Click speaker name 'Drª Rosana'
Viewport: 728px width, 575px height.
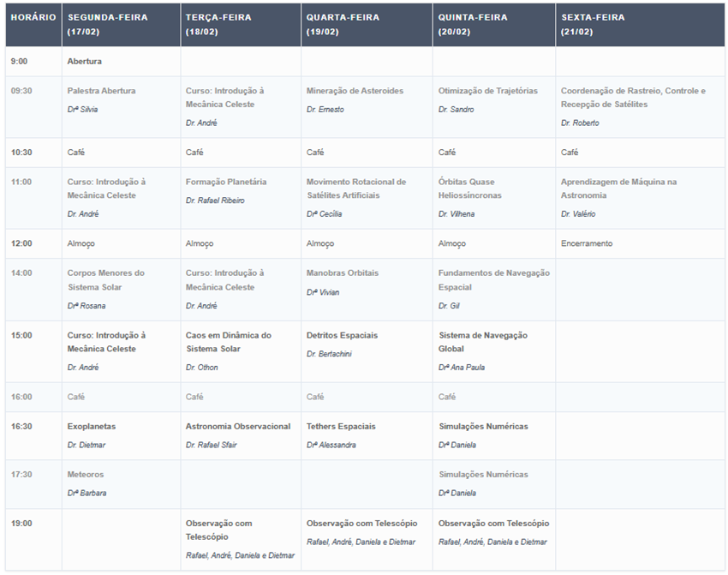[x=87, y=306]
